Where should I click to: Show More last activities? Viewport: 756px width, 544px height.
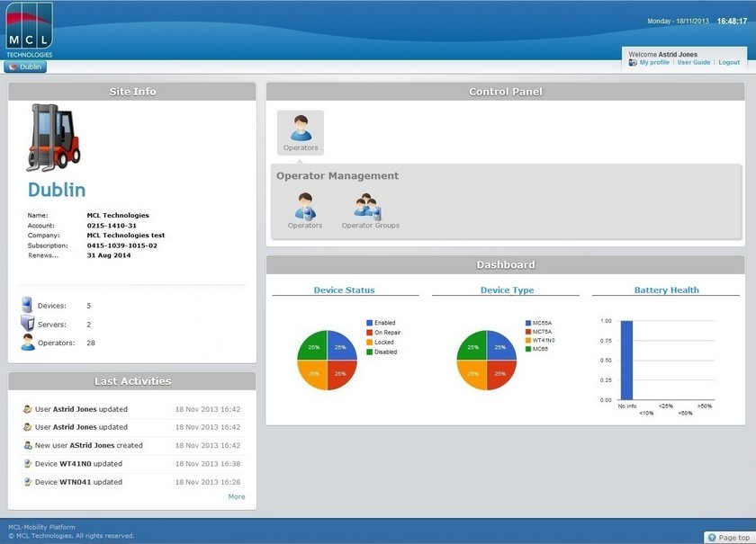click(236, 496)
